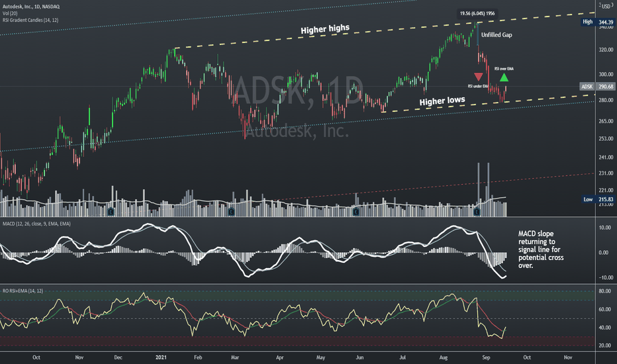Click the Unfilled Gap annotation

[497, 34]
